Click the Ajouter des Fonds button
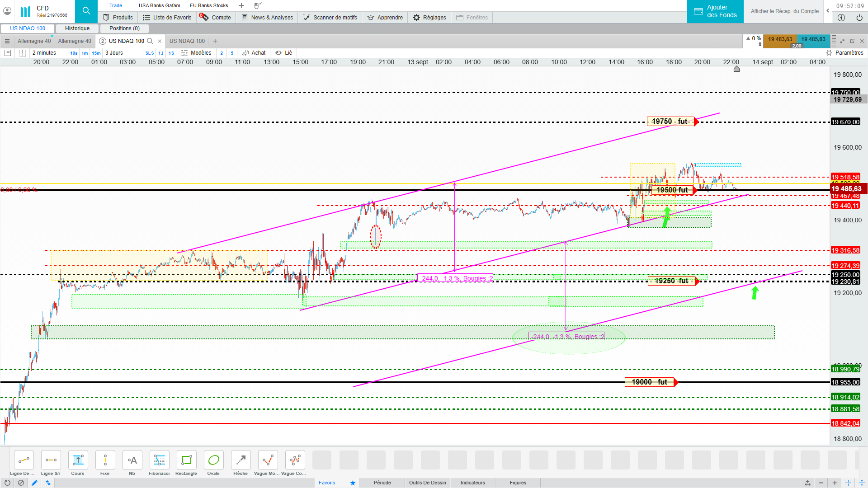 715,11
